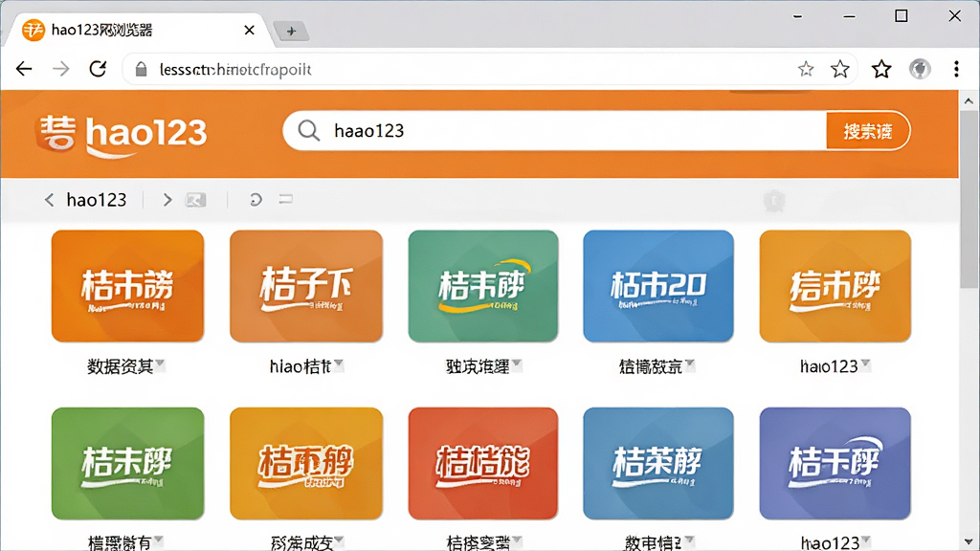Click the magnifier icon in search box

pos(308,130)
